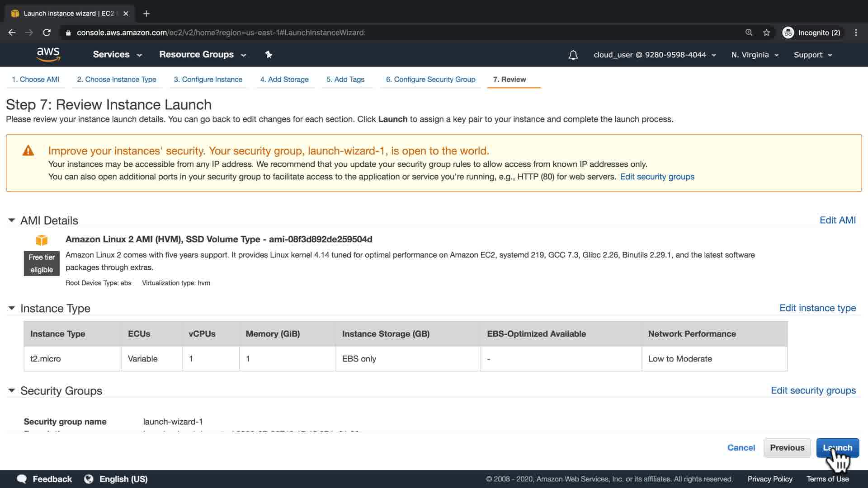This screenshot has height=488, width=868.
Task: Open the Resource Groups dropdown
Action: point(202,55)
